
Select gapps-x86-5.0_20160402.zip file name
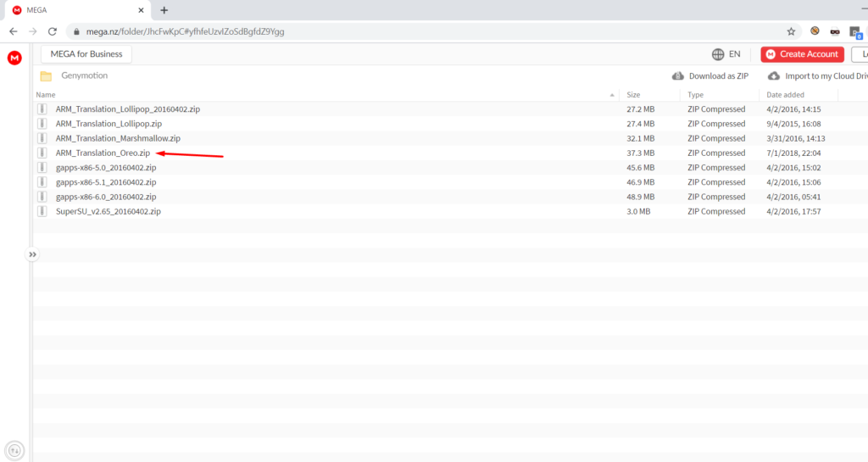point(106,167)
